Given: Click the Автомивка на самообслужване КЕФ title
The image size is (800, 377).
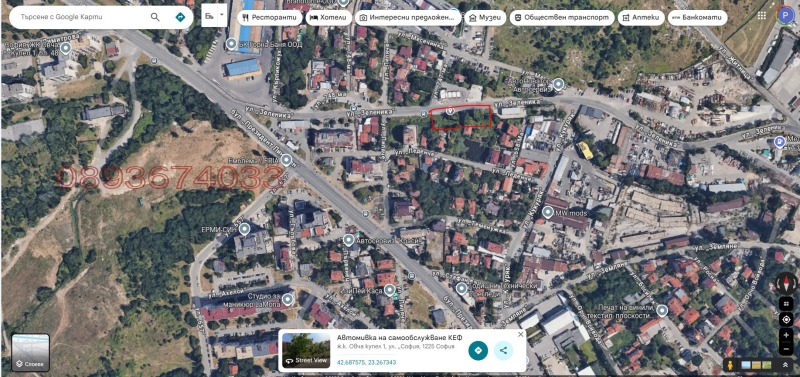Looking at the screenshot, I should (399, 337).
